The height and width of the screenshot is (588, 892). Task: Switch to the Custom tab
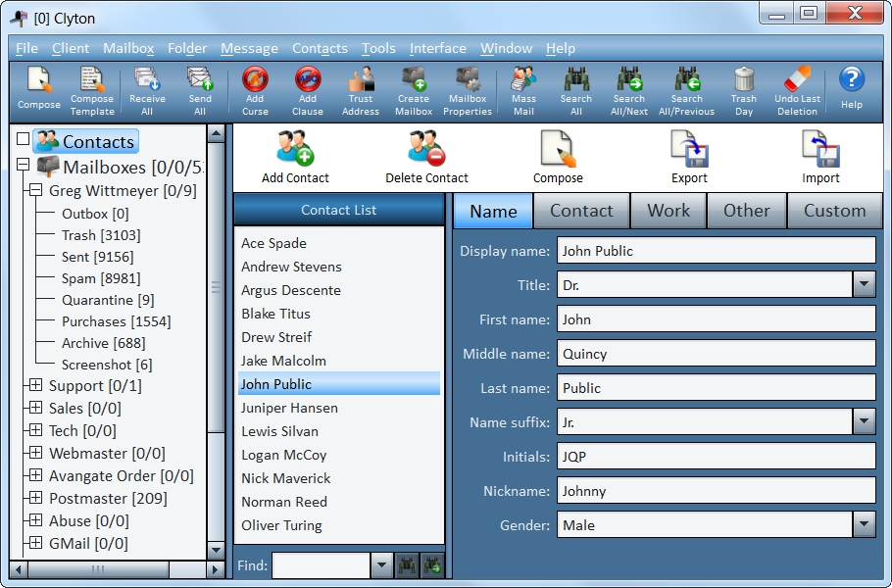click(x=834, y=211)
